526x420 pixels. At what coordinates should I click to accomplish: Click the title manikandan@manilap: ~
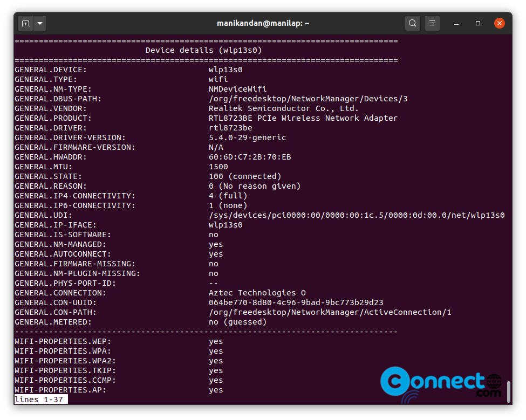click(x=263, y=23)
